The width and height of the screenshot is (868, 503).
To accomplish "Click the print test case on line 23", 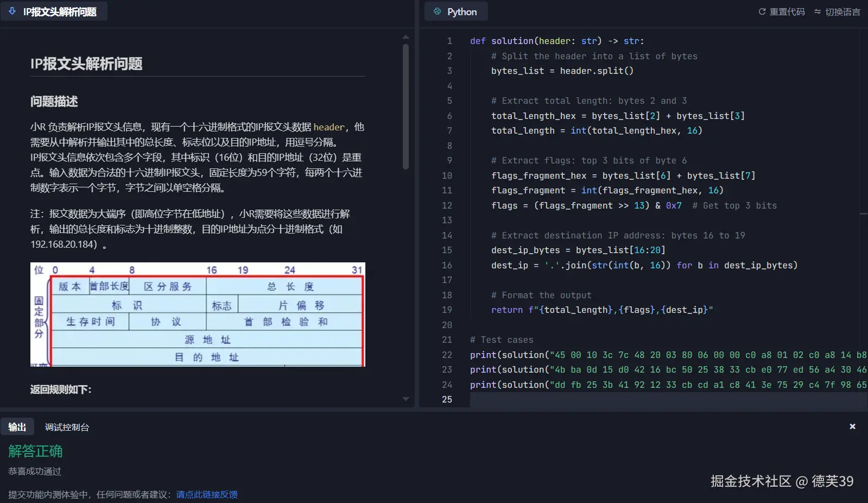I will [x=668, y=369].
